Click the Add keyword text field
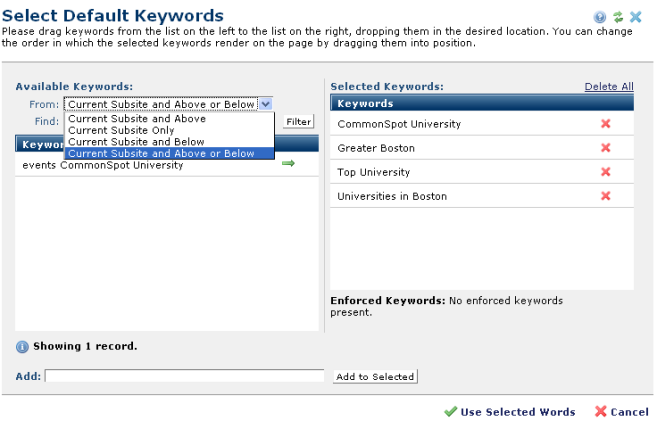The width and height of the screenshot is (657, 421). 185,377
